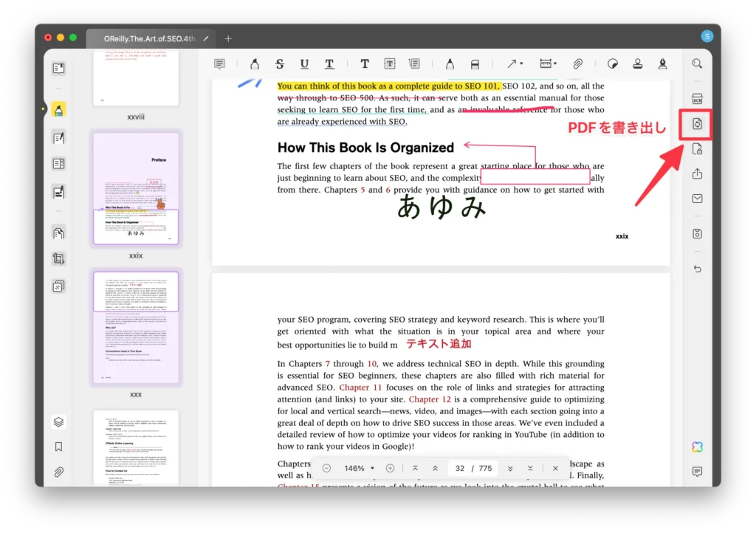Click the Export PDF icon in right sidebar
This screenshot has height=533, width=756.
pyautogui.click(x=697, y=125)
